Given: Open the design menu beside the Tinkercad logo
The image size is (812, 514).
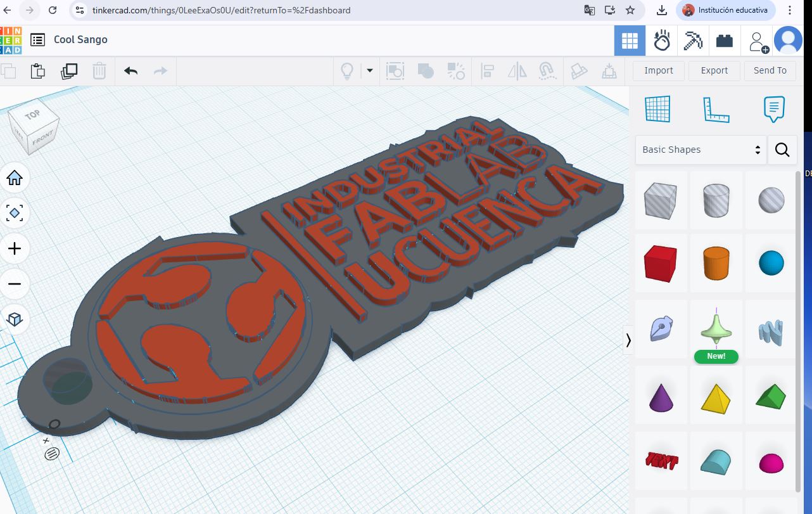Looking at the screenshot, I should (37, 39).
